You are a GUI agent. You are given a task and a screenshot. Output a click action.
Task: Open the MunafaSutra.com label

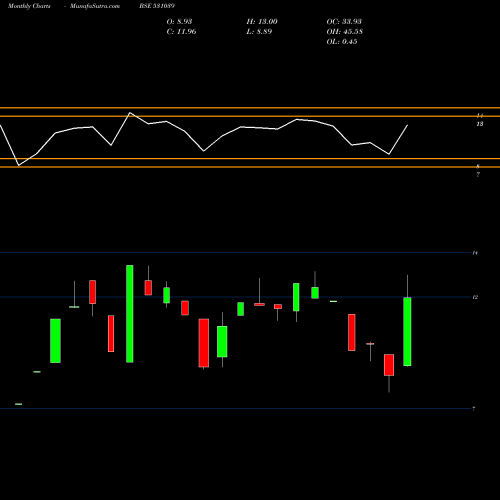coord(95,6)
